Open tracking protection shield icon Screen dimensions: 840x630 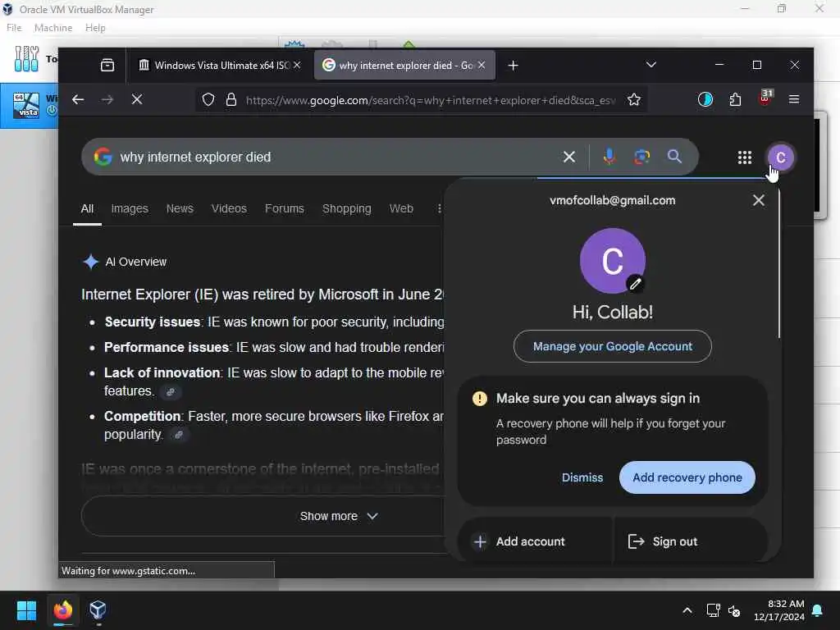pos(208,99)
